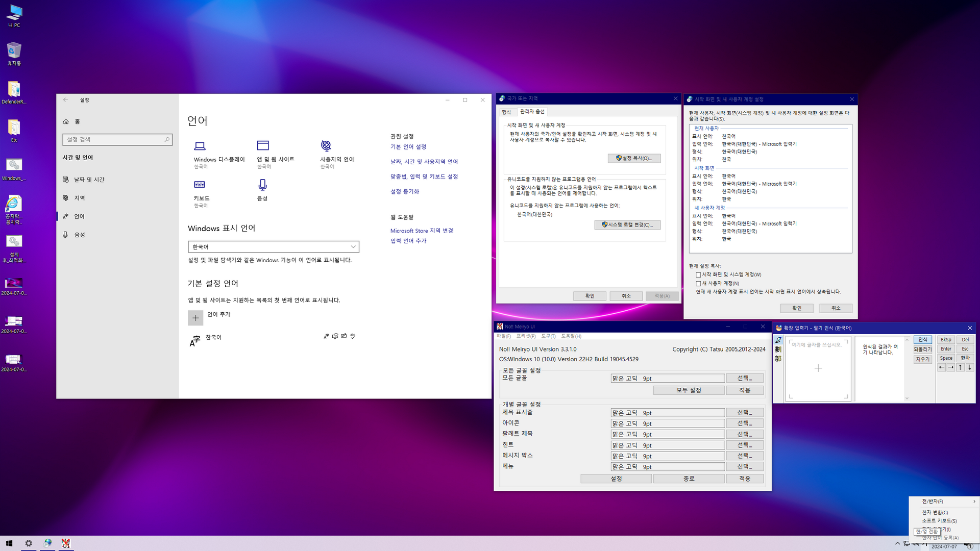
Task: Click the 선택... button for 모든 글꼴
Action: (x=745, y=378)
